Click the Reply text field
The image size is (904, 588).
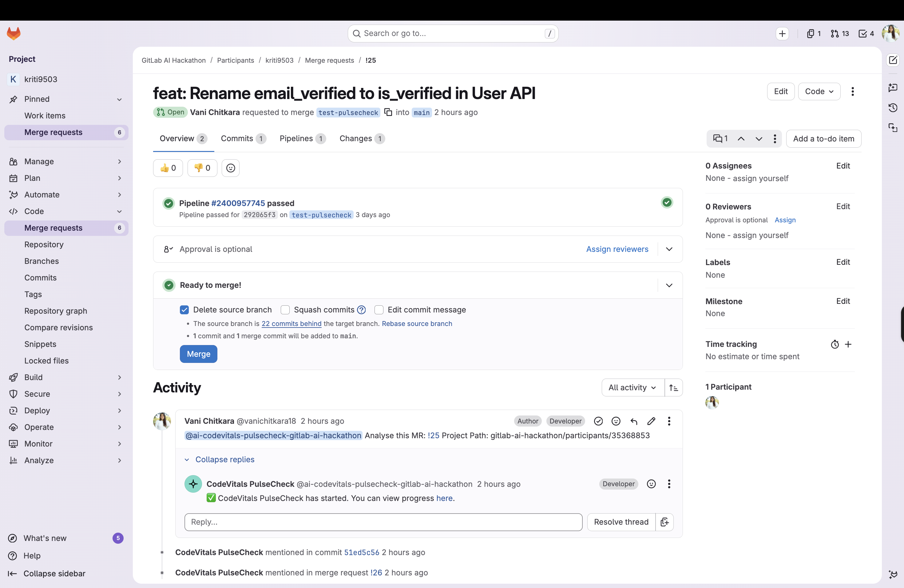383,522
